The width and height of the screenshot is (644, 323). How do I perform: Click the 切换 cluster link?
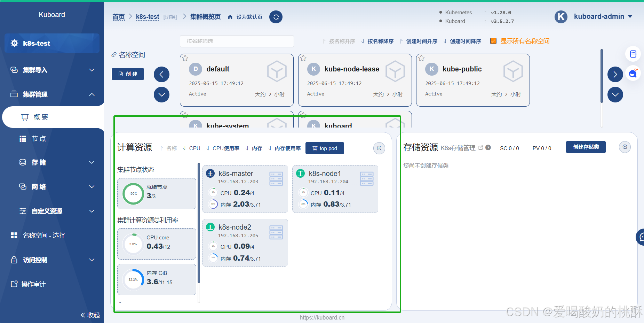[x=170, y=17]
